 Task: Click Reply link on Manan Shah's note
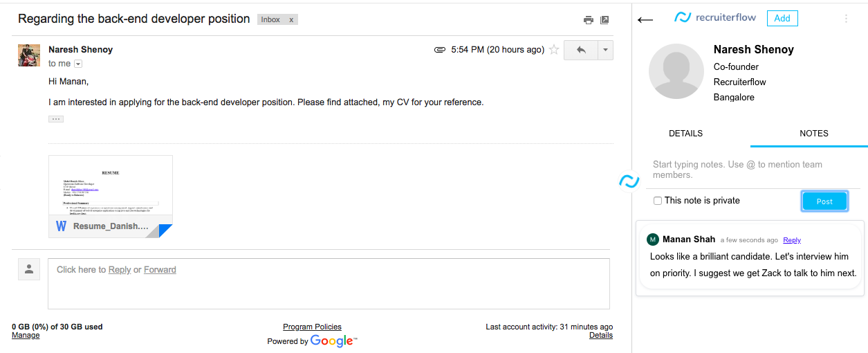(x=792, y=240)
